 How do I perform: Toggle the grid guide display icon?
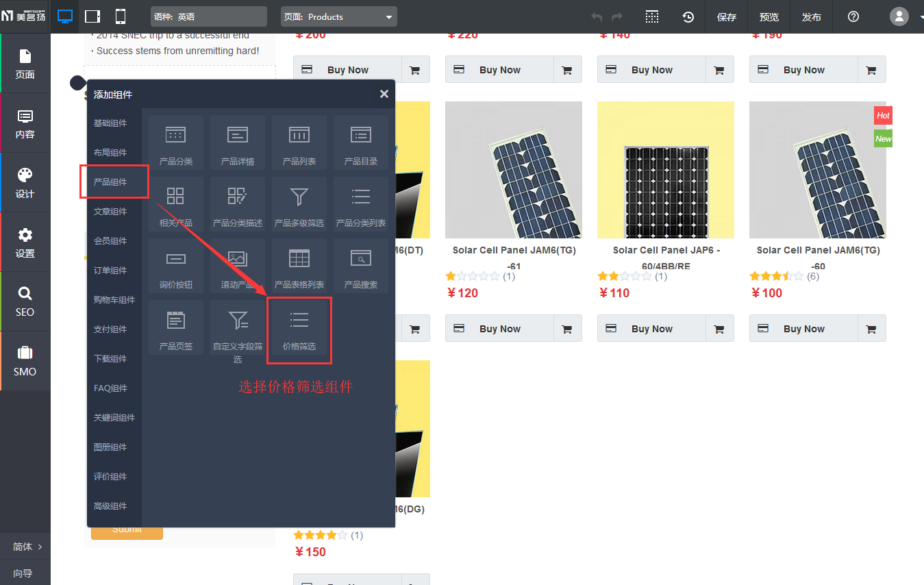click(x=652, y=16)
